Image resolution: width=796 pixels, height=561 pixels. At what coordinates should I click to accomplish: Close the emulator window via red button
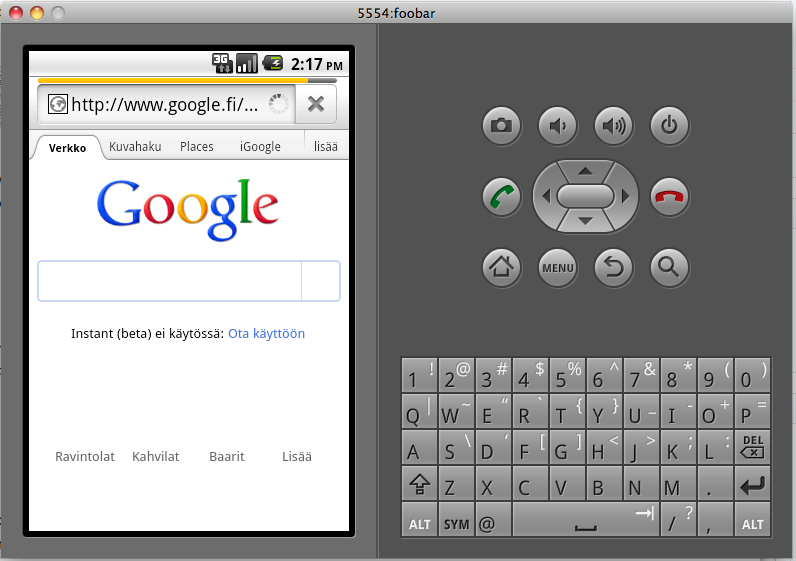tap(16, 13)
